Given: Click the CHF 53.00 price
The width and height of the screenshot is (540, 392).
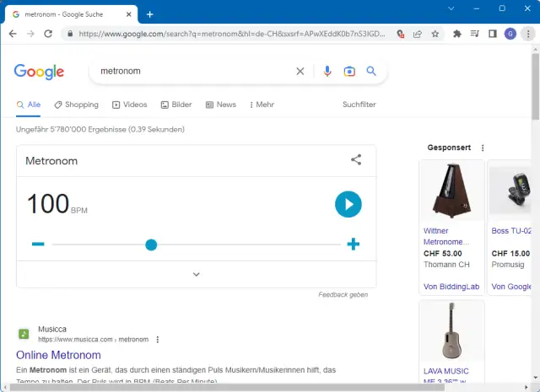Looking at the screenshot, I should click(x=442, y=254).
